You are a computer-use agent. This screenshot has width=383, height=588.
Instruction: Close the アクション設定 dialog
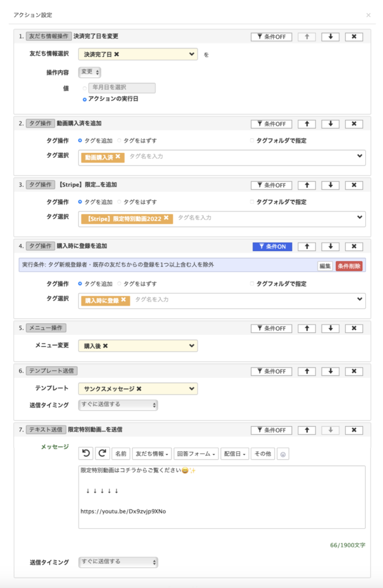pyautogui.click(x=368, y=15)
